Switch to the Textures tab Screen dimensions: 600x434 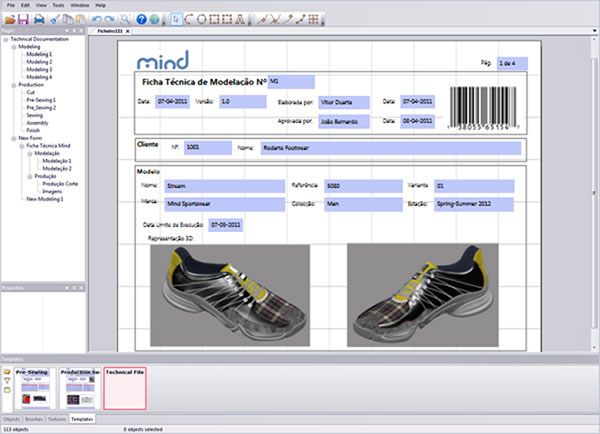pyautogui.click(x=57, y=419)
